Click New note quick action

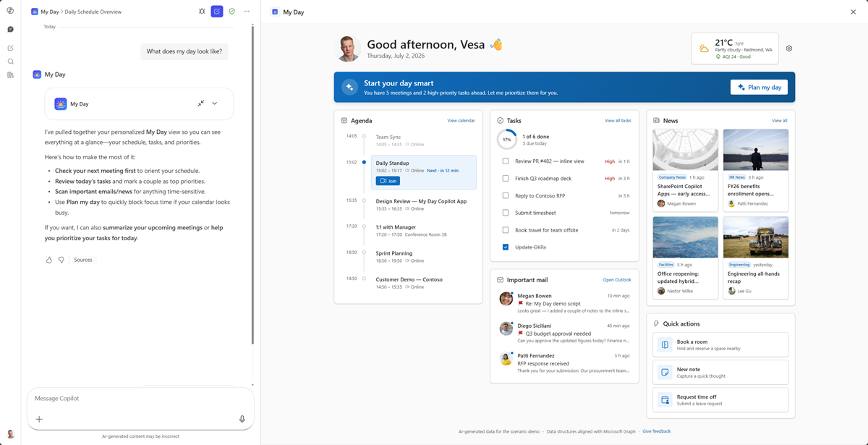720,373
